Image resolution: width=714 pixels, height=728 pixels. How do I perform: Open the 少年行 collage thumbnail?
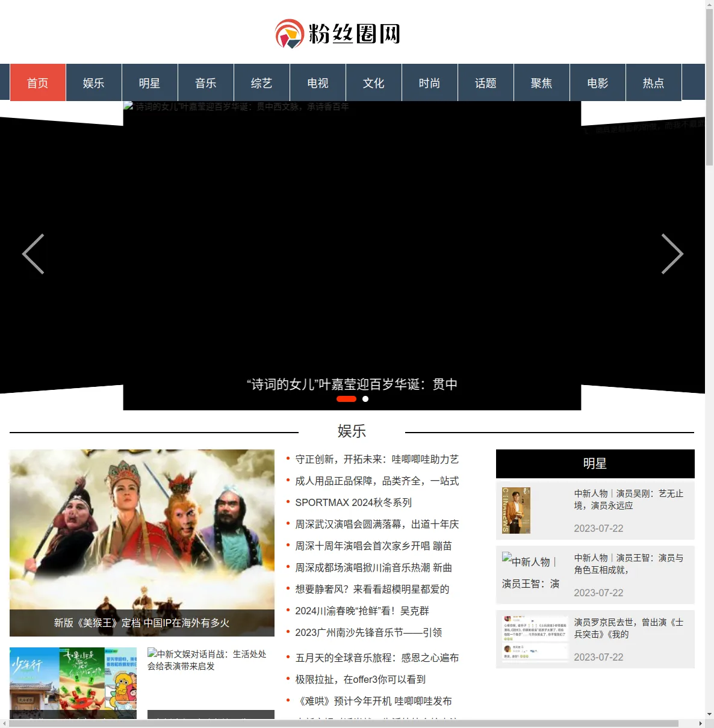[73, 683]
